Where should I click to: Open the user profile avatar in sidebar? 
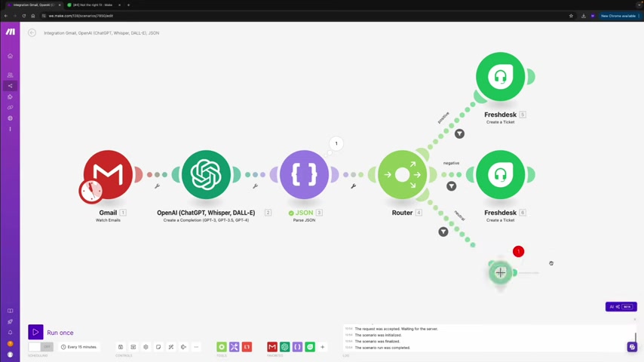coord(11,354)
